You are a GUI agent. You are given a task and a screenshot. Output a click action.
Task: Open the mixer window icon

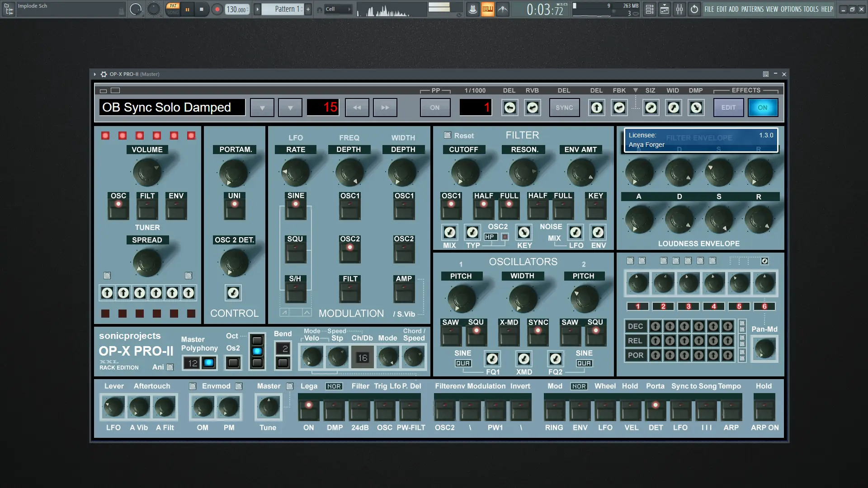(x=679, y=9)
